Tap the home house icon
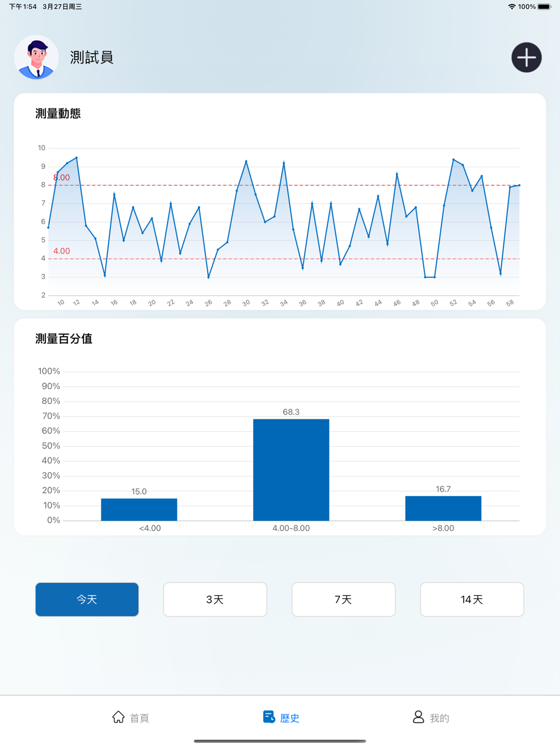Image resolution: width=560 pixels, height=747 pixels. 118,717
